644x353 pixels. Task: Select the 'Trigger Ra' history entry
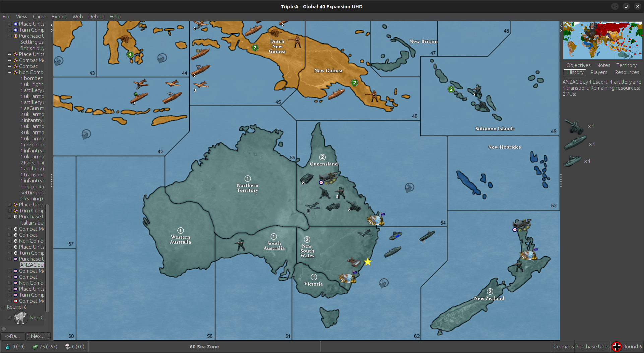32,187
